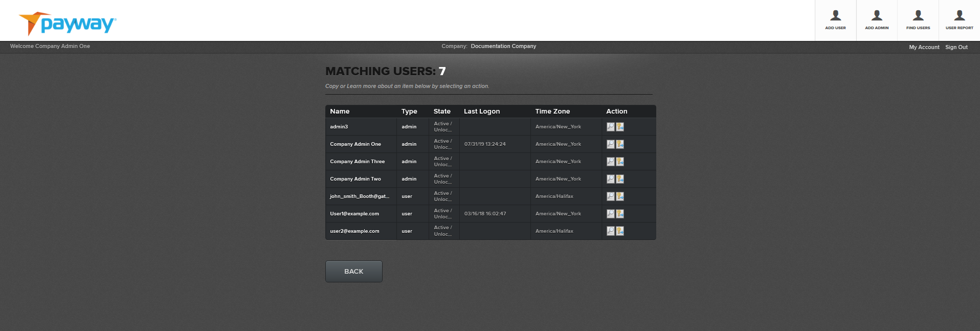980x331 pixels.
Task: Click the Last Logon column header
Action: point(481,112)
